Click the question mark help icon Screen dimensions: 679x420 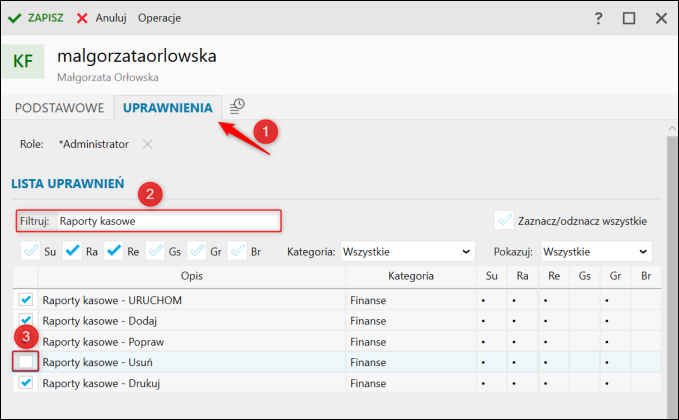tap(598, 18)
